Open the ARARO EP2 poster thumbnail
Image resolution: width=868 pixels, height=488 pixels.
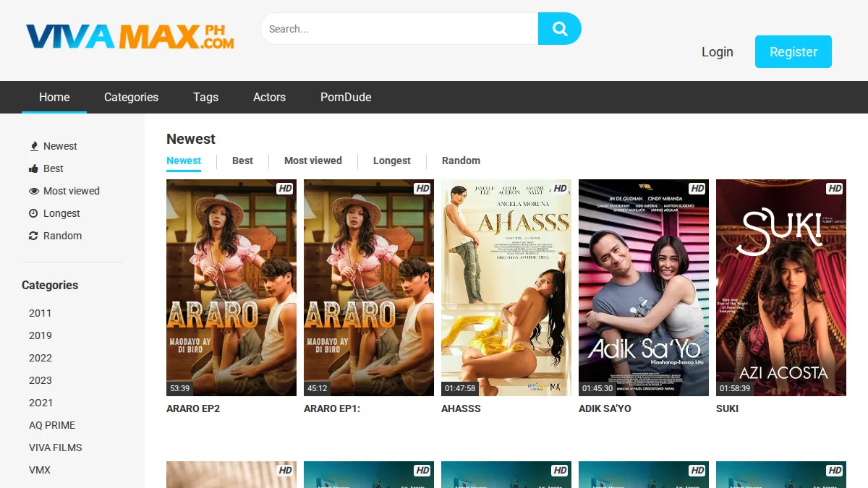pos(231,288)
